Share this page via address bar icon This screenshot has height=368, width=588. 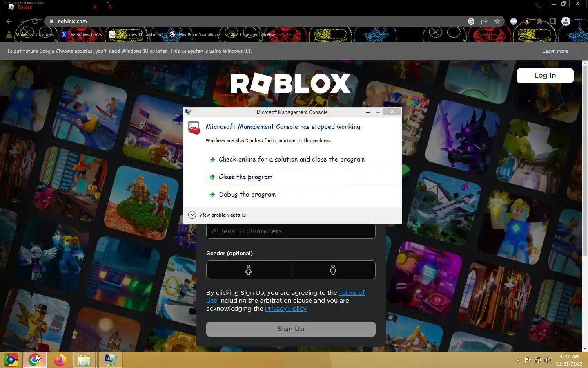[484, 21]
